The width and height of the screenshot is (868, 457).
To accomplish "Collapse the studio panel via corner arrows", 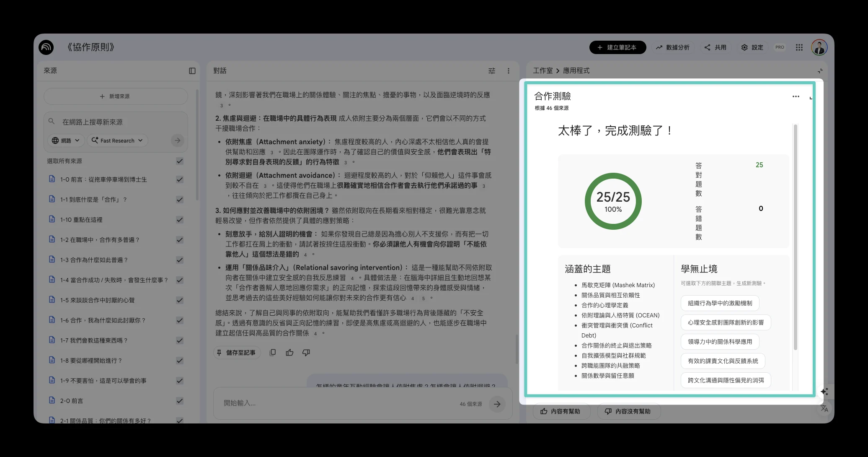I will (x=820, y=71).
